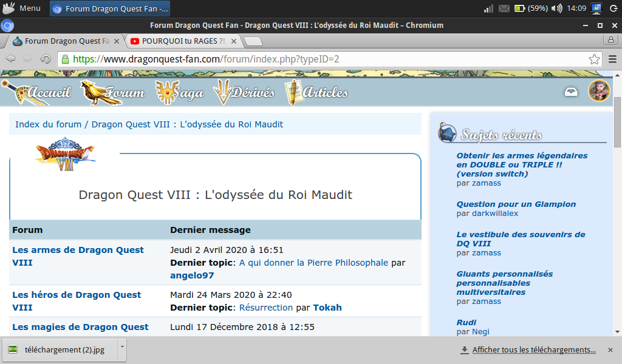The width and height of the screenshot is (622, 364).
Task: Open the user avatar profile picture
Action: coord(599,91)
